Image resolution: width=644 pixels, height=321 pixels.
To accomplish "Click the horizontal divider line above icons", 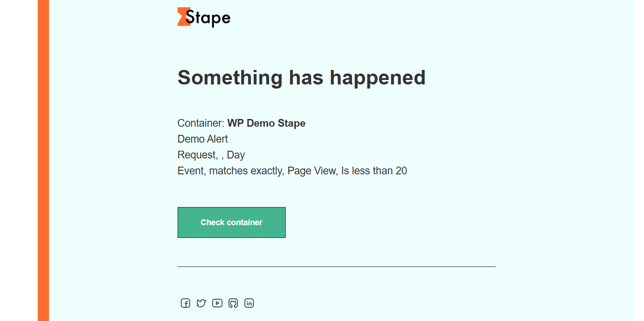I will pyautogui.click(x=337, y=267).
